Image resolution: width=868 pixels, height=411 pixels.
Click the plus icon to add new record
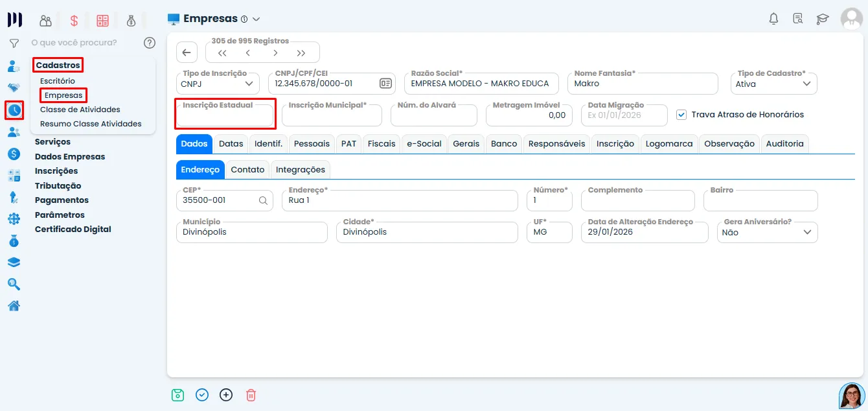tap(226, 395)
